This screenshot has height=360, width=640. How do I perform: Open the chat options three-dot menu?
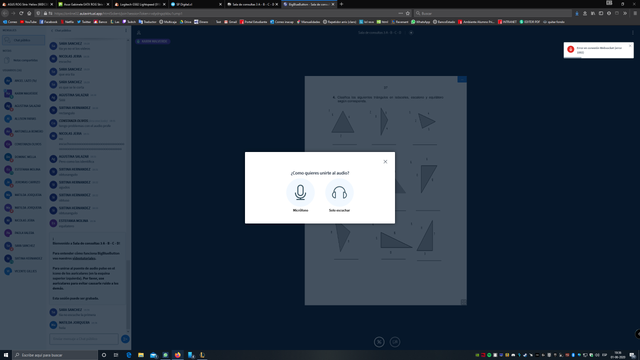126,31
